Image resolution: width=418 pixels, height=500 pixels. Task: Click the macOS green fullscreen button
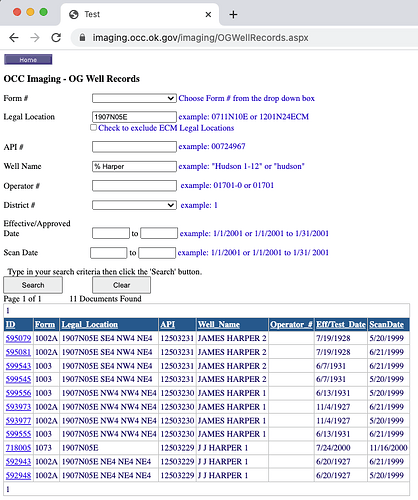[43, 12]
